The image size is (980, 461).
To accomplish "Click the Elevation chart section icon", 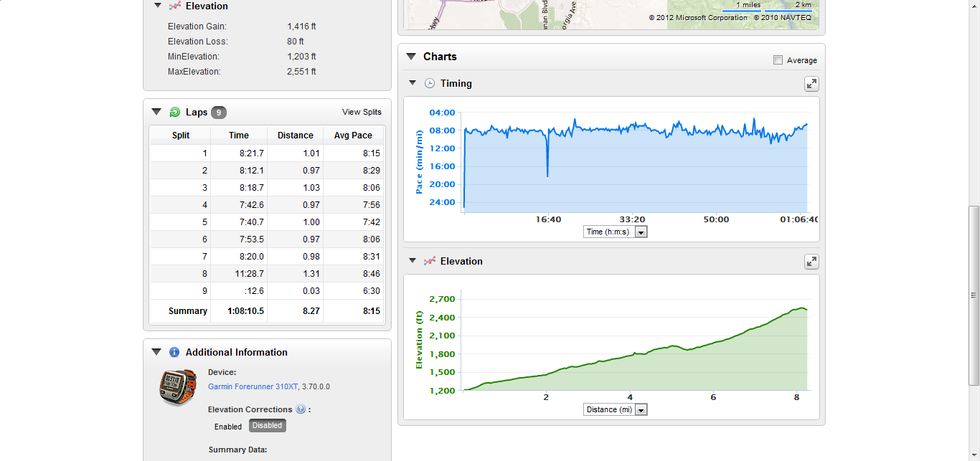I will point(430,261).
